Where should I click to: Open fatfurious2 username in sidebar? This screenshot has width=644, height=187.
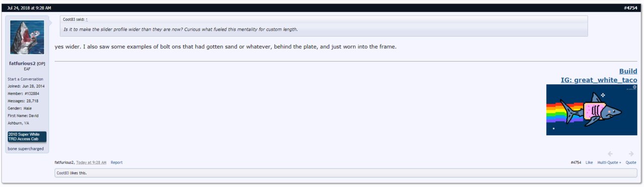22,63
